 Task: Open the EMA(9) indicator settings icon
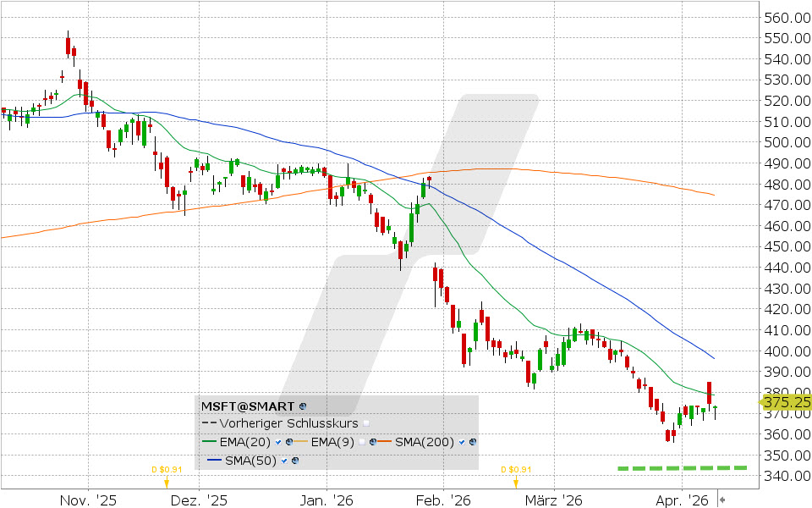coord(375,442)
